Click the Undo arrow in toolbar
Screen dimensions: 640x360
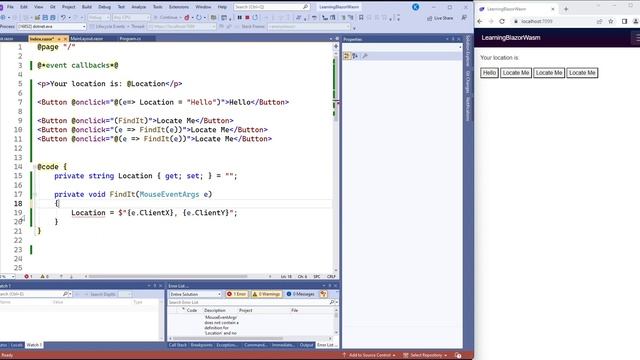coord(63,18)
